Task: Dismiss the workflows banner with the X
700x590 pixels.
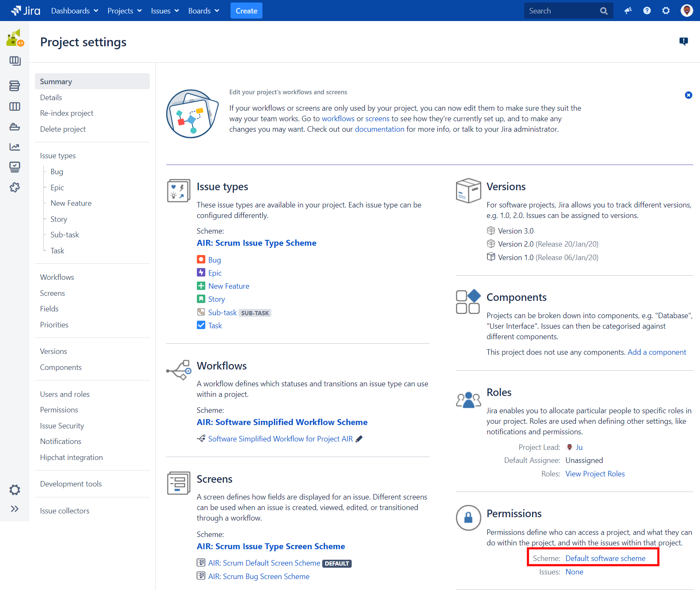Action: click(x=689, y=95)
